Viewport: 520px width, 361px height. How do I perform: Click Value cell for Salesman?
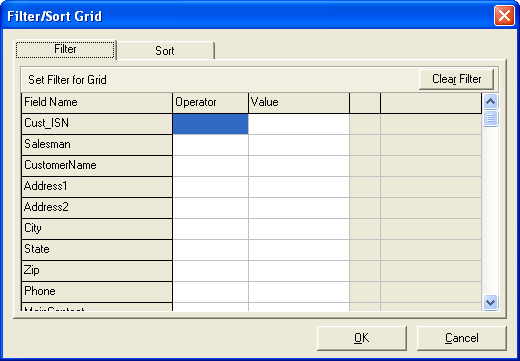click(299, 145)
